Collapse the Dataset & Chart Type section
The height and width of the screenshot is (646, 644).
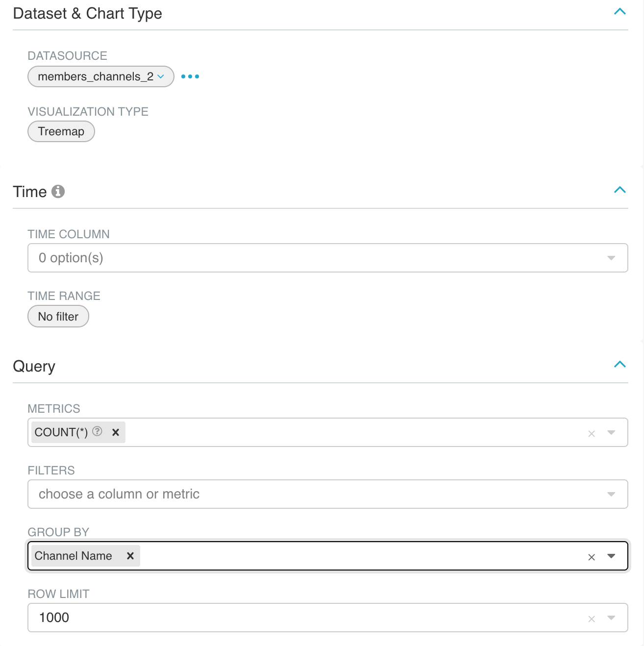pos(620,12)
